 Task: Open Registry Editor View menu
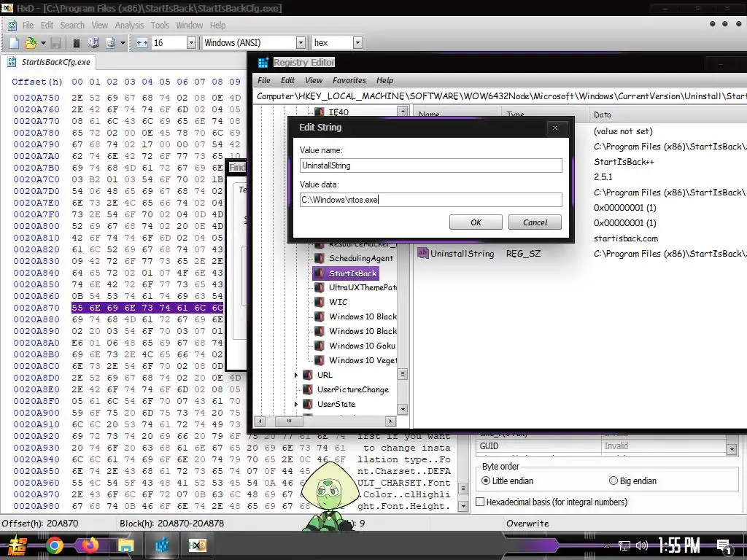click(314, 80)
